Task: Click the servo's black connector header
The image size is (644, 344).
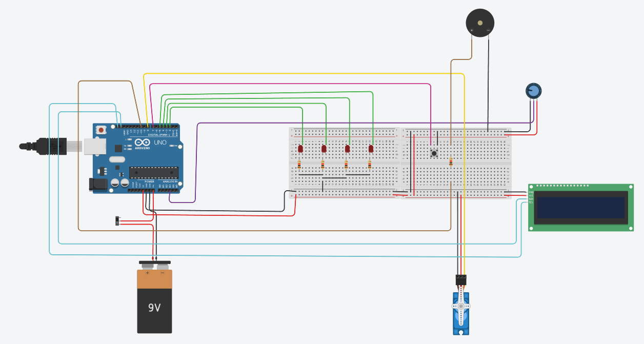Action: (x=461, y=280)
